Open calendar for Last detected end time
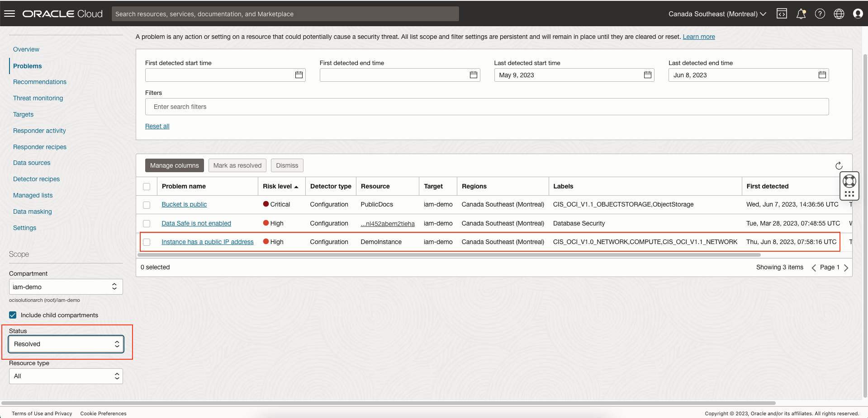 click(x=822, y=75)
